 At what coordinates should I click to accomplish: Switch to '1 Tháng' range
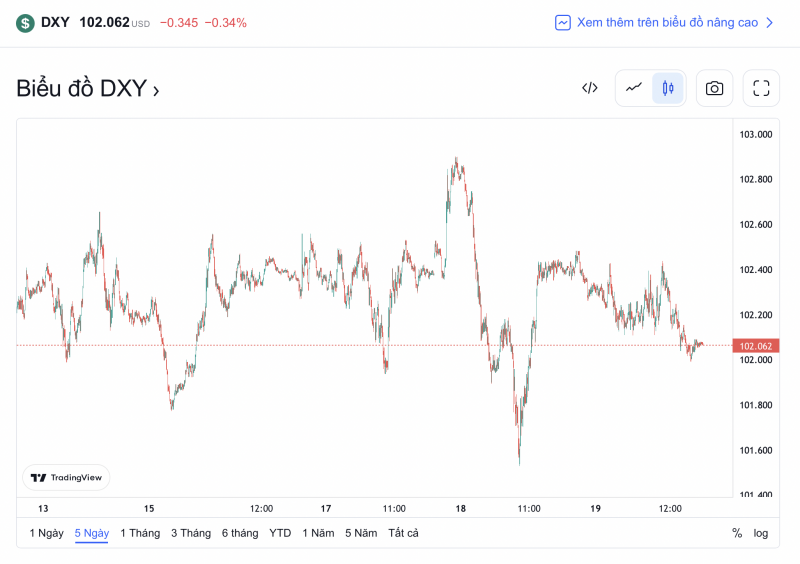tap(140, 533)
